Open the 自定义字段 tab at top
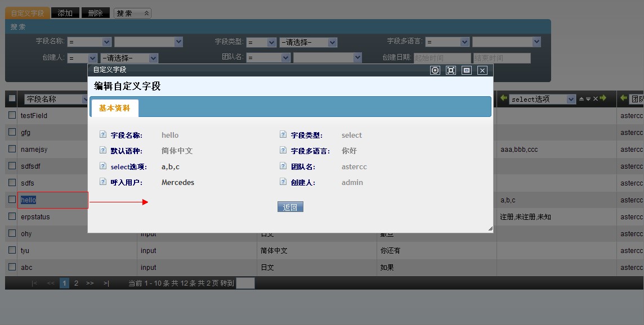 [x=27, y=13]
